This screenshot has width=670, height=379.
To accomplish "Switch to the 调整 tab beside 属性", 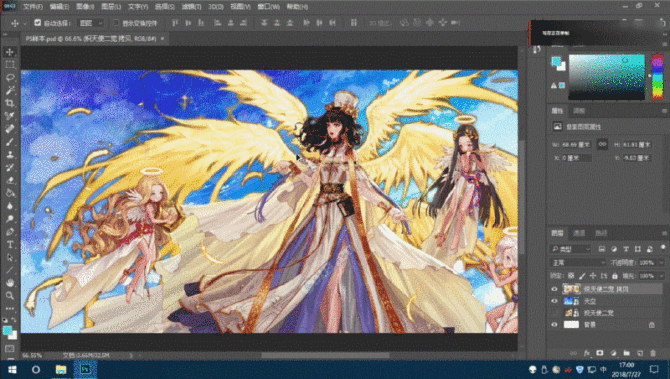I will tap(579, 111).
